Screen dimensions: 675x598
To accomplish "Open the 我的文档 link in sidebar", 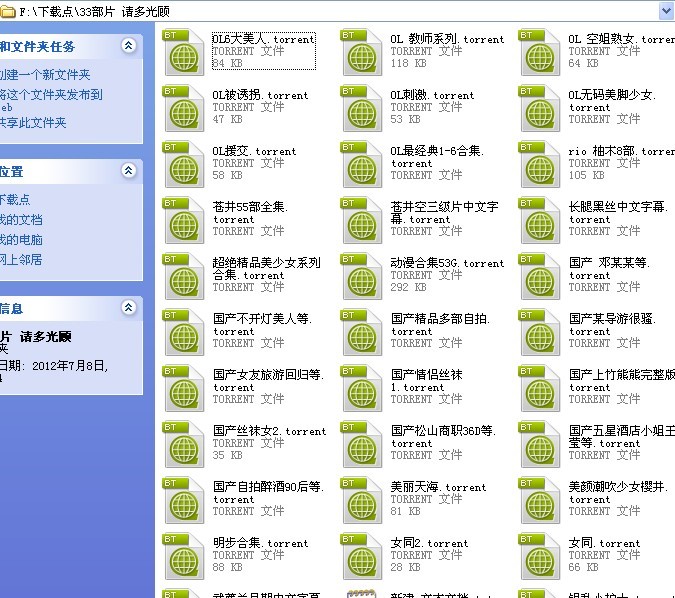I will coord(21,220).
